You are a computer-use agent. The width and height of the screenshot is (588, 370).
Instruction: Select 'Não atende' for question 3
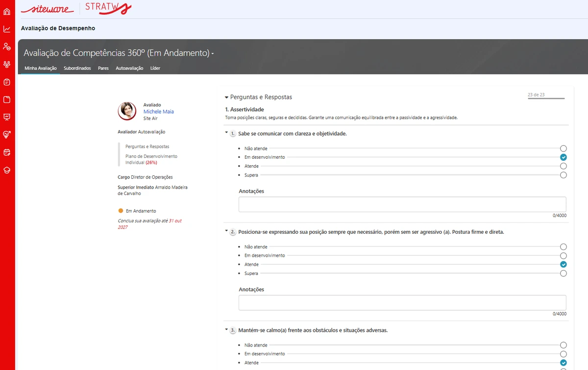[x=563, y=345]
